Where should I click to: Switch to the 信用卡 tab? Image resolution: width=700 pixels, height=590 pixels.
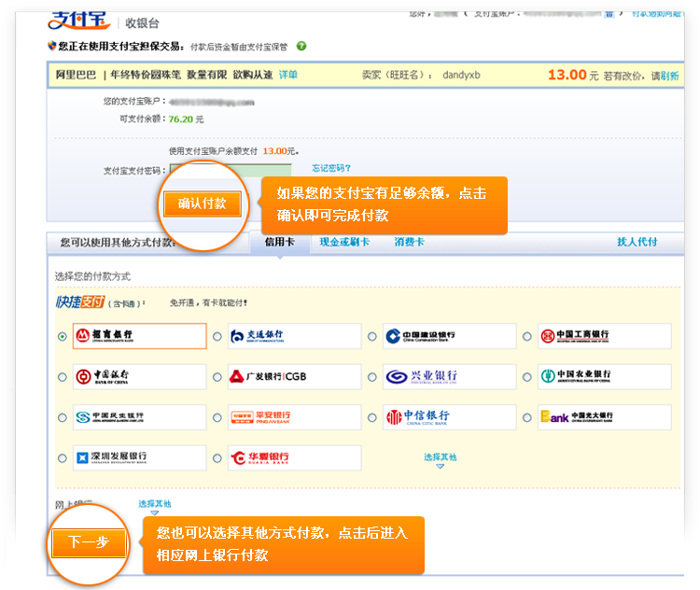(x=280, y=242)
